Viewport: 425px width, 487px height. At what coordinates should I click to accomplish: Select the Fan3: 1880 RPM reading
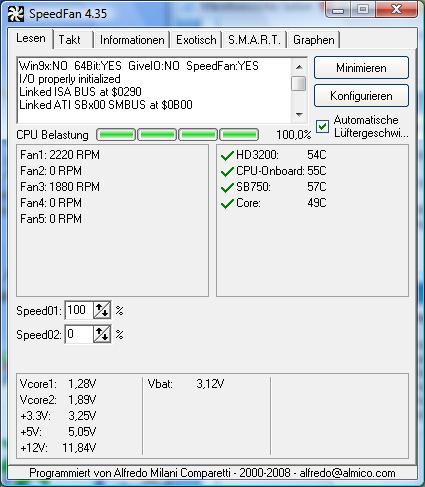[x=60, y=187]
